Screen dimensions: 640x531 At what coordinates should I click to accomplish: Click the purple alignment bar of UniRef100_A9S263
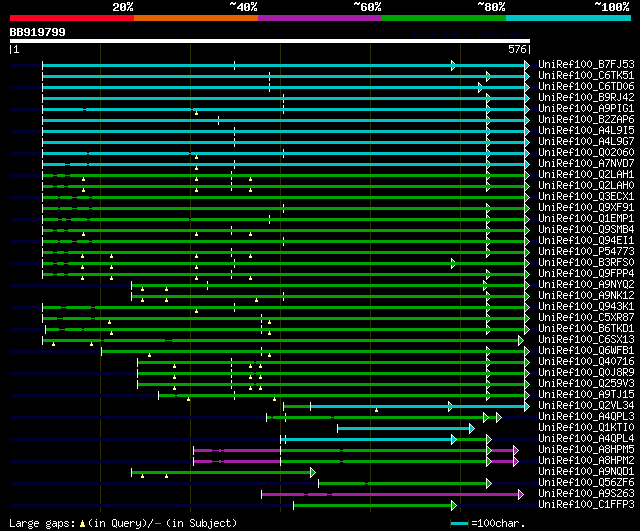(391, 495)
